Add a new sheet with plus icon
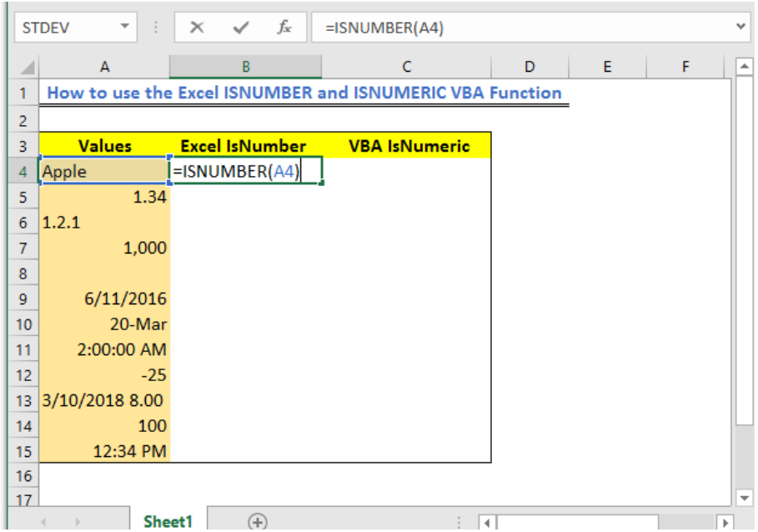This screenshot has height=532, width=758. (257, 522)
